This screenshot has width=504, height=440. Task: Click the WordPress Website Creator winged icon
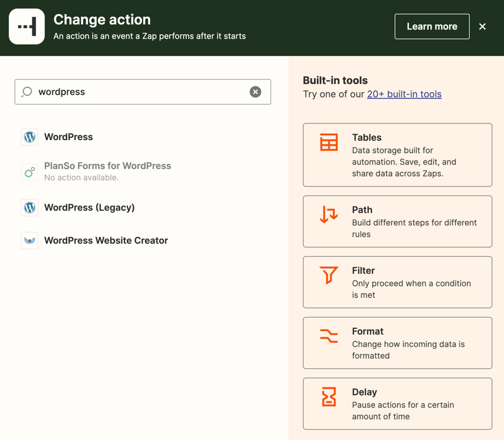point(30,241)
